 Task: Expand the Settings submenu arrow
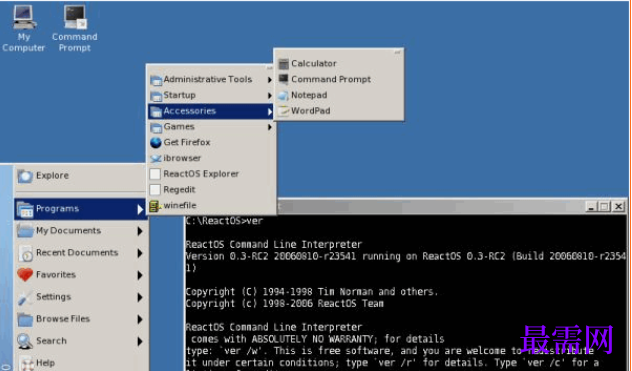click(x=140, y=298)
